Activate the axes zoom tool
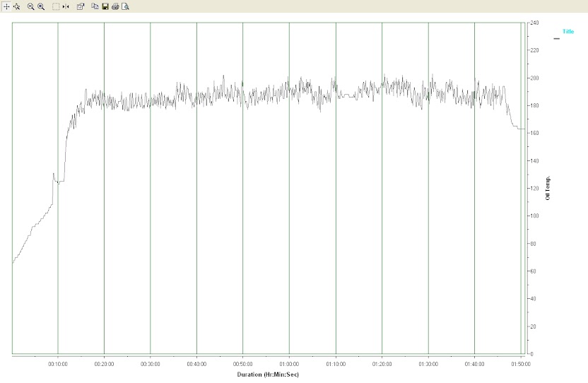This screenshot has height=383, width=588. point(16,6)
